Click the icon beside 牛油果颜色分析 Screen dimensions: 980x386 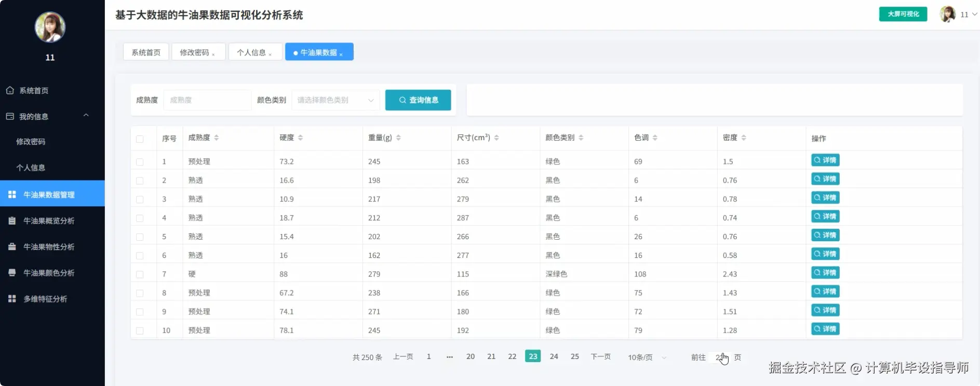point(12,272)
